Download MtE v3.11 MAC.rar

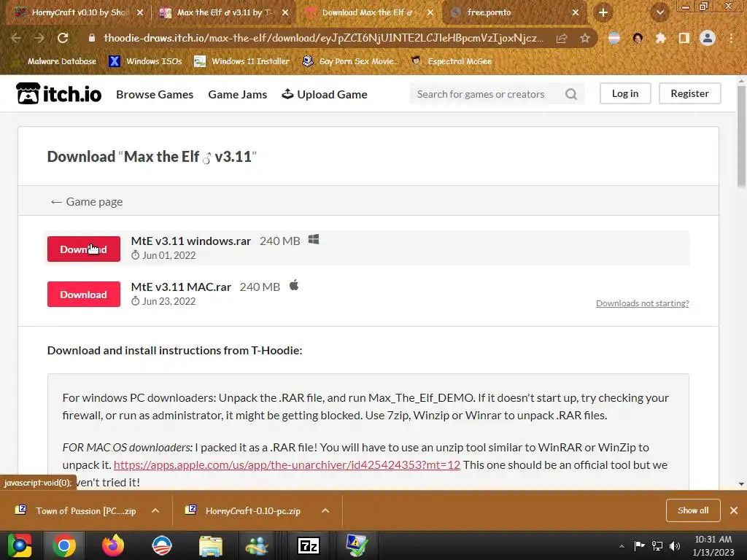(x=83, y=295)
